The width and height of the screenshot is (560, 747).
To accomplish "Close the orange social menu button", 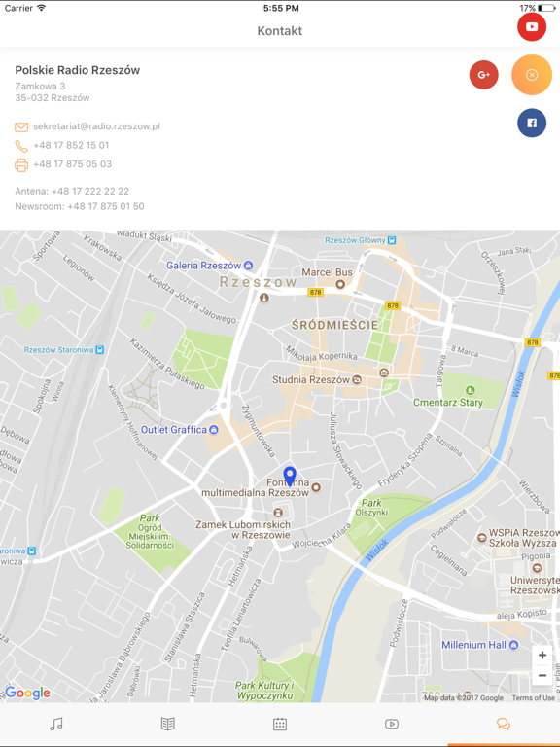I will [532, 75].
